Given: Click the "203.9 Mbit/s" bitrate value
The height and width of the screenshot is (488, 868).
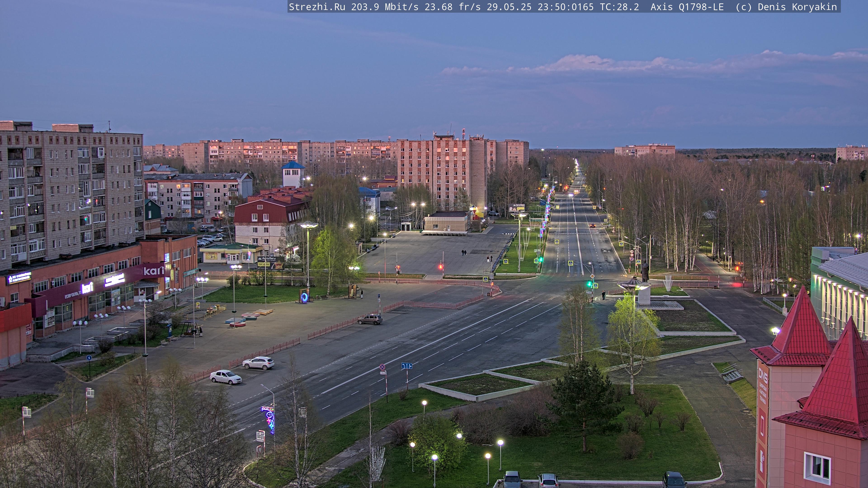Looking at the screenshot, I should pos(385,7).
